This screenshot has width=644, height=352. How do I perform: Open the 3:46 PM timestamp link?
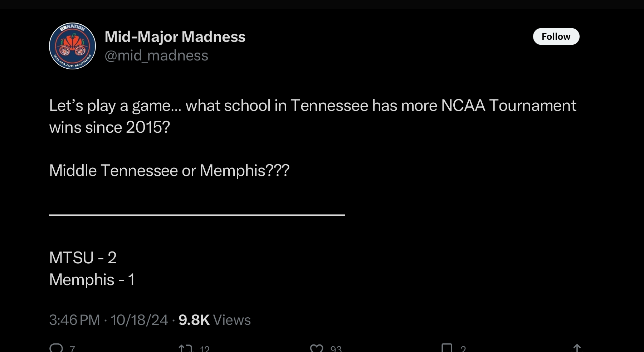[x=74, y=320]
